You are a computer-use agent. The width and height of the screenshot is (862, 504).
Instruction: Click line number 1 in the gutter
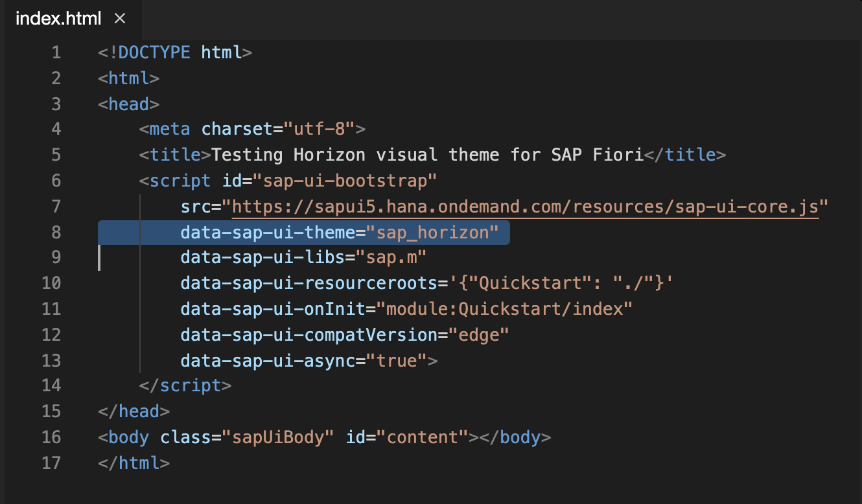56,52
